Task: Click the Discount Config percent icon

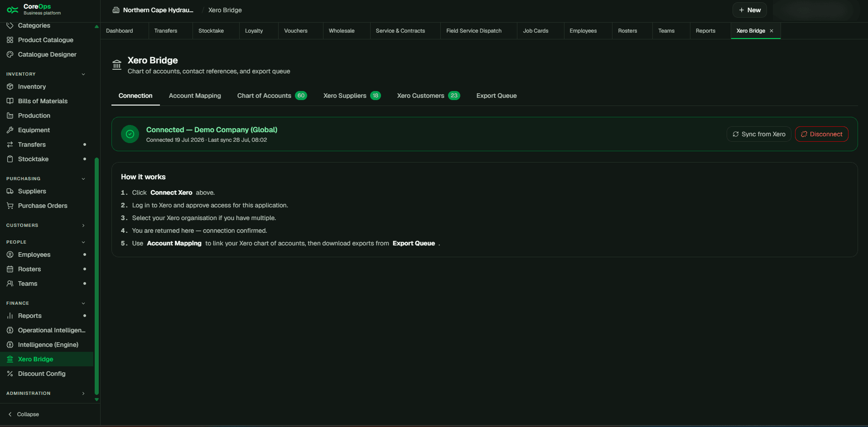Action: [x=10, y=374]
